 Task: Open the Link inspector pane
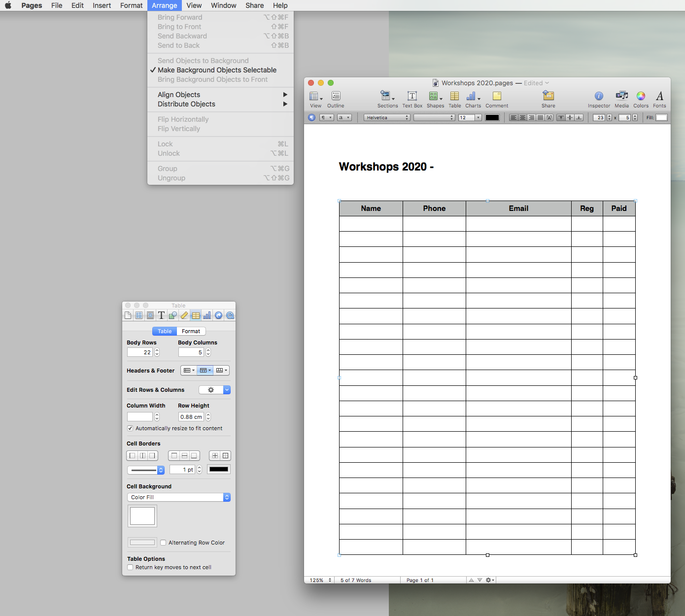coord(218,315)
